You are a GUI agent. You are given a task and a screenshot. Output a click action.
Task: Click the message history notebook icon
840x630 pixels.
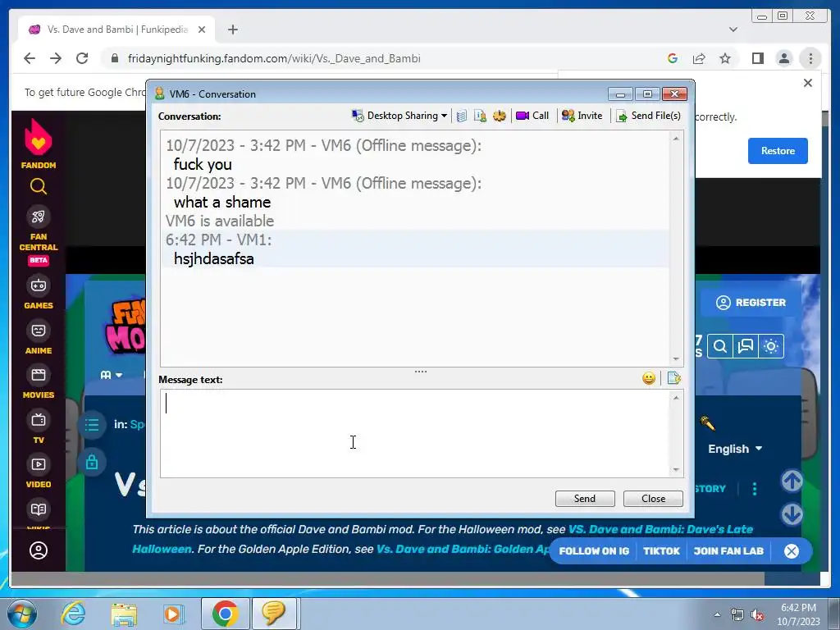(x=461, y=116)
